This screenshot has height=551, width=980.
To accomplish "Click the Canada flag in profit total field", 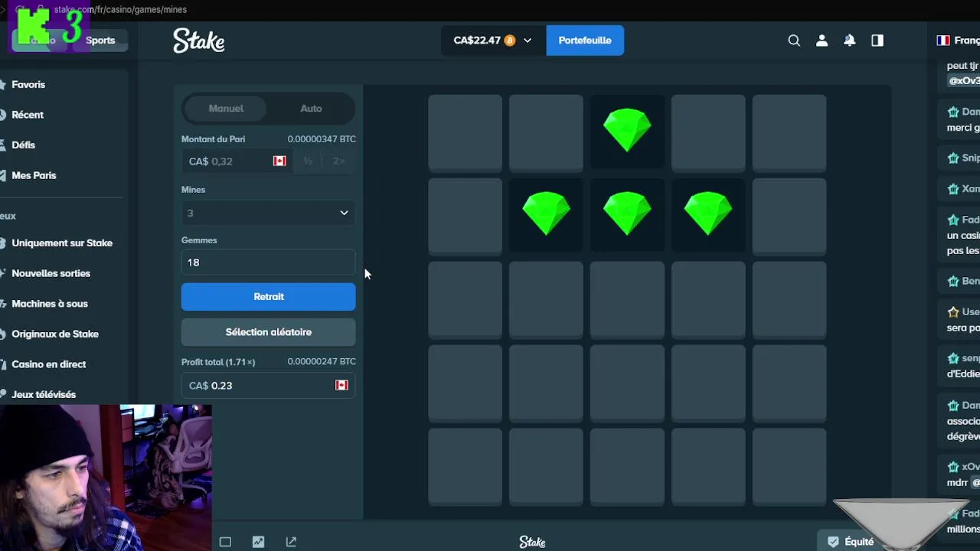I will click(x=341, y=385).
